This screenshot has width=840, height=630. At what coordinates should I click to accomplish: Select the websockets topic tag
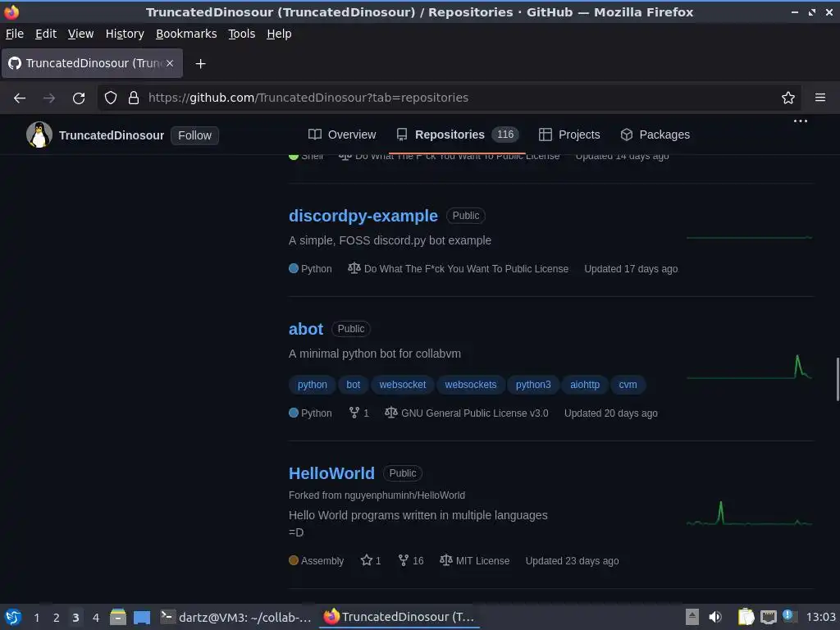click(x=470, y=385)
